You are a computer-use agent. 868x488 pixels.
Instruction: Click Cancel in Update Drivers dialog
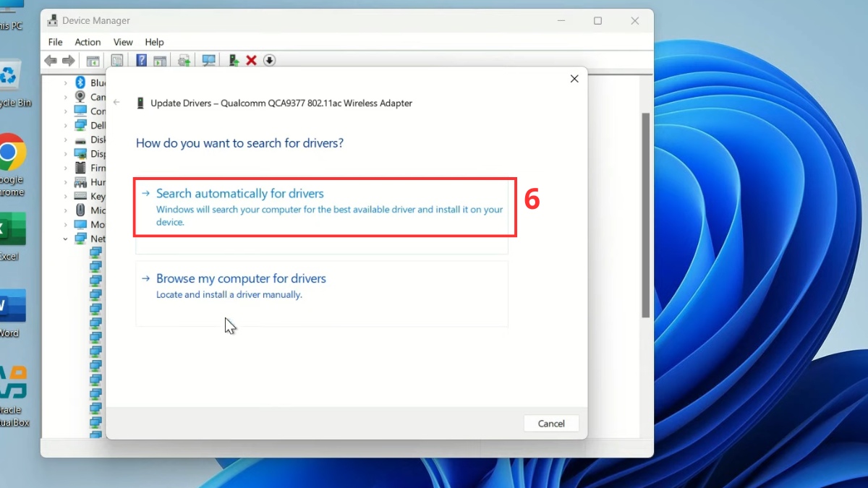tap(551, 423)
